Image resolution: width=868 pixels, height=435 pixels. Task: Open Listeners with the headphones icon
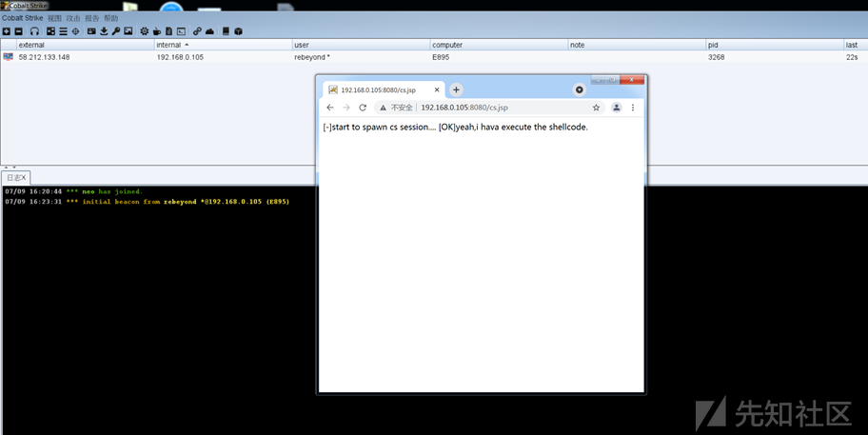point(34,31)
